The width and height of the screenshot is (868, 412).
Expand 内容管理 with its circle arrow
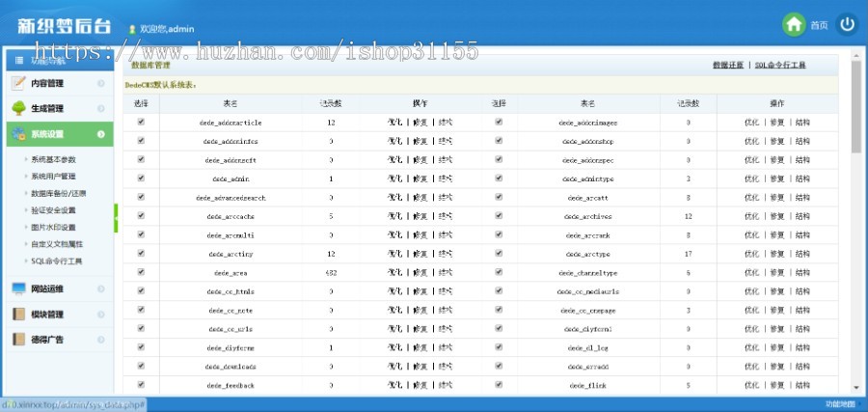coord(100,83)
